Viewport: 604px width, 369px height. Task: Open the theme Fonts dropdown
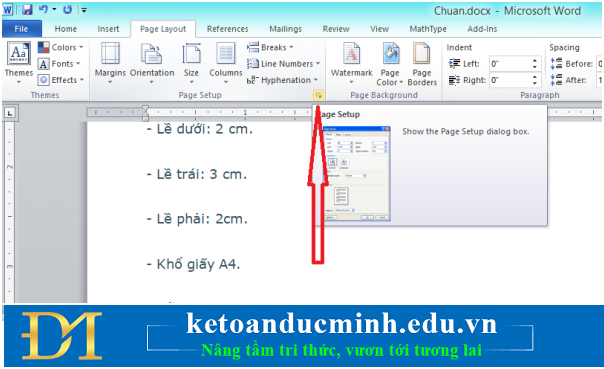[x=59, y=64]
